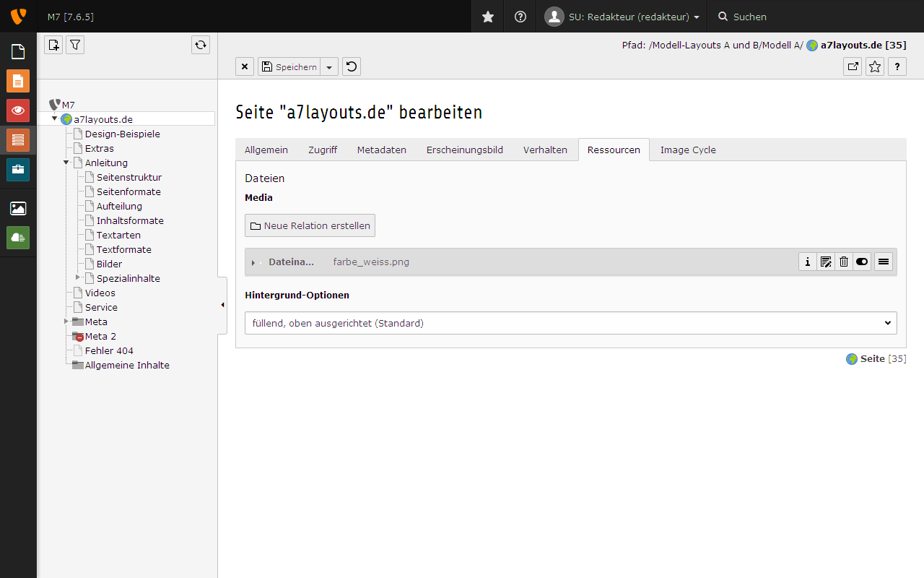924x578 pixels.
Task: Expand the Spezialinhalte tree node
Action: coord(77,277)
